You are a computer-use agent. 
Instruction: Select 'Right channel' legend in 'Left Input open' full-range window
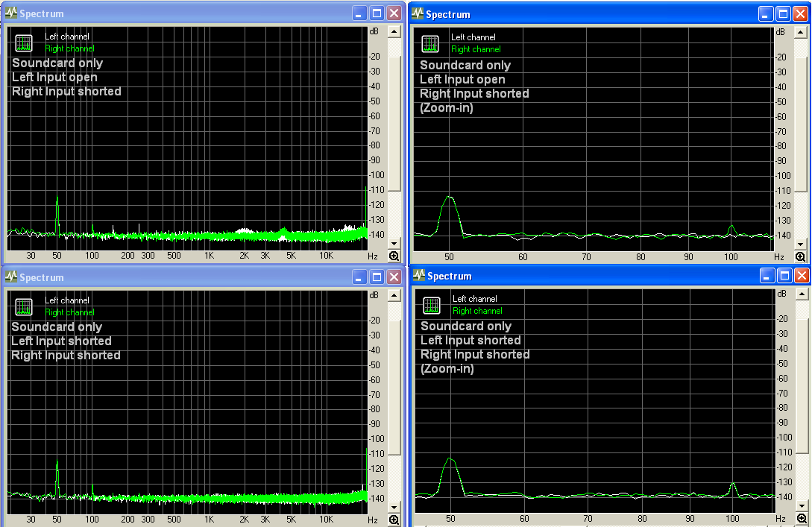pos(69,48)
